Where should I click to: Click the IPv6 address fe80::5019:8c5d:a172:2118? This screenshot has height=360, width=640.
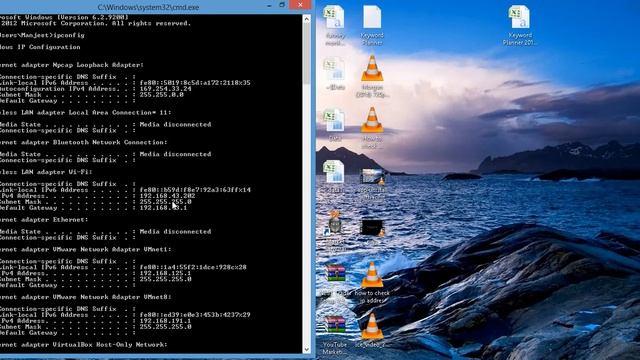[195, 83]
